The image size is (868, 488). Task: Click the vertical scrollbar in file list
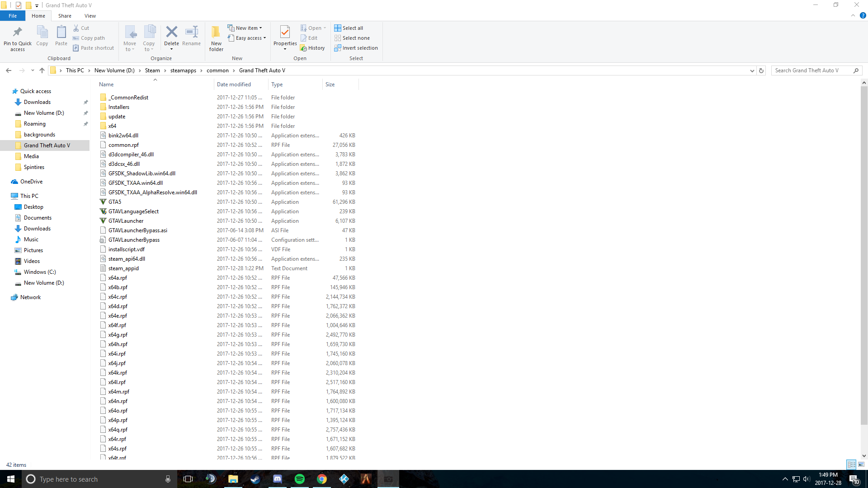tap(864, 255)
